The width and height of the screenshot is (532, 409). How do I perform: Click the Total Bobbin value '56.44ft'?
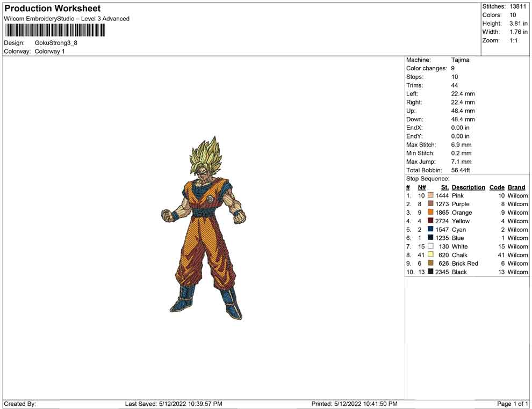(x=461, y=170)
